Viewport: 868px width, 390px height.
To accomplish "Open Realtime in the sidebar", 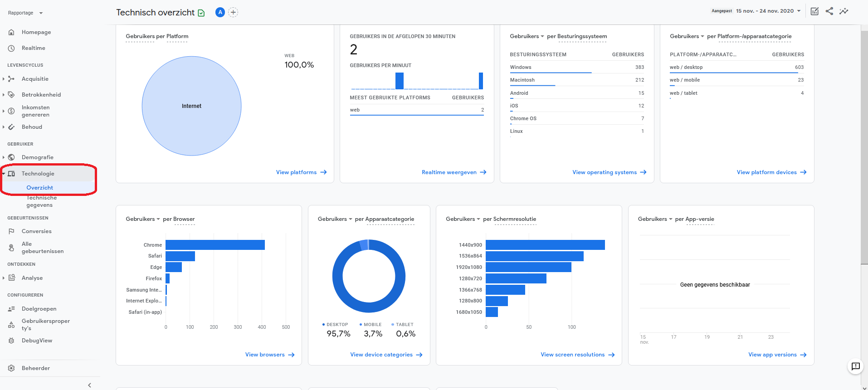I will [33, 48].
